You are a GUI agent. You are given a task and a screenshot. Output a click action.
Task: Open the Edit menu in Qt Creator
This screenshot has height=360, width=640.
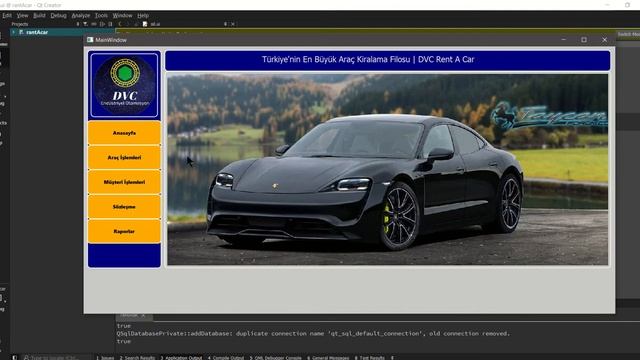[7, 16]
